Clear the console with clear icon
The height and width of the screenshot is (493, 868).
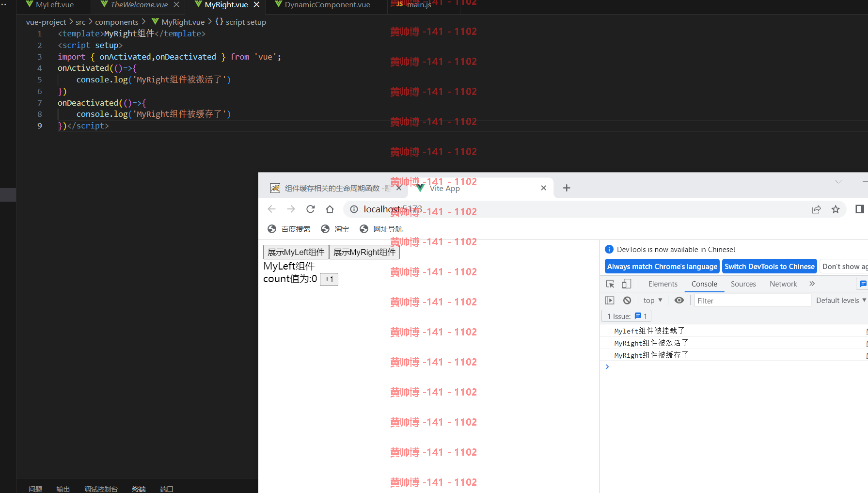(627, 301)
